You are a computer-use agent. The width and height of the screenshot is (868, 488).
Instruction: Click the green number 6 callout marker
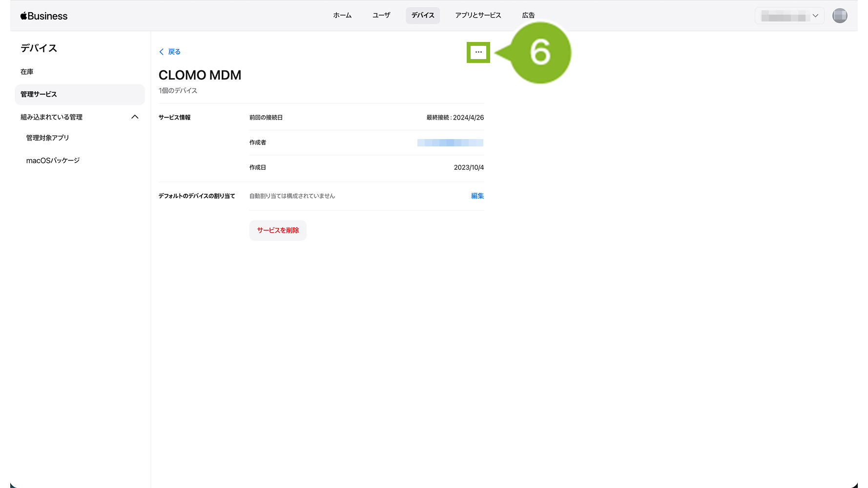click(540, 53)
